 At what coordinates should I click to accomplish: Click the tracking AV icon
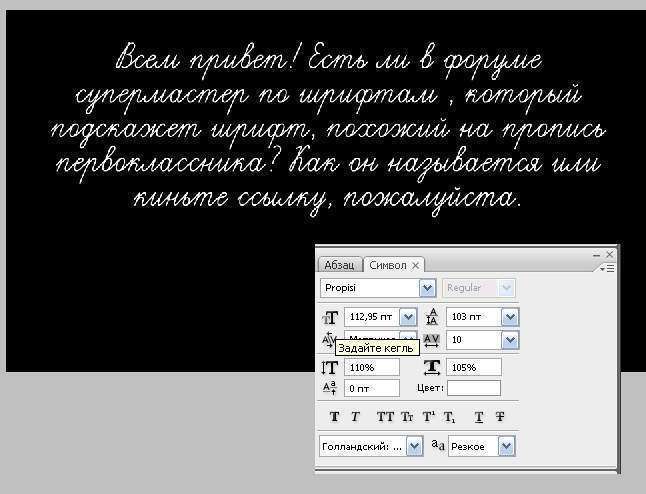[x=431, y=340]
